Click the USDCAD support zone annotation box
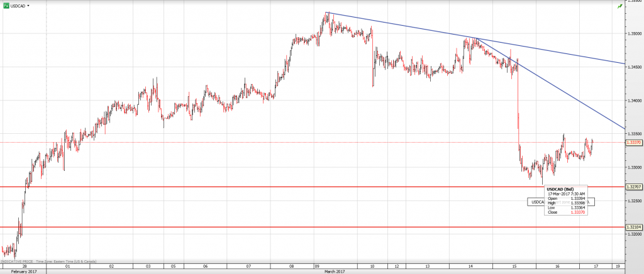 point(535,202)
